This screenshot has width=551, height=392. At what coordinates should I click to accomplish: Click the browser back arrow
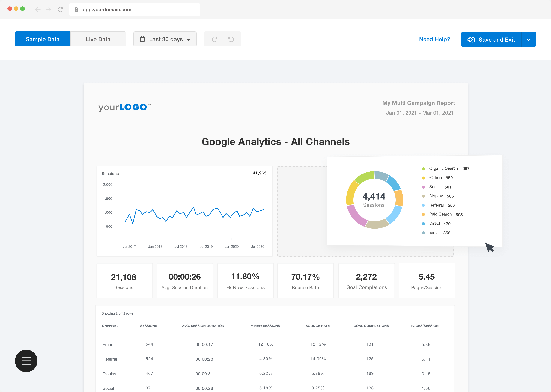coord(38,10)
